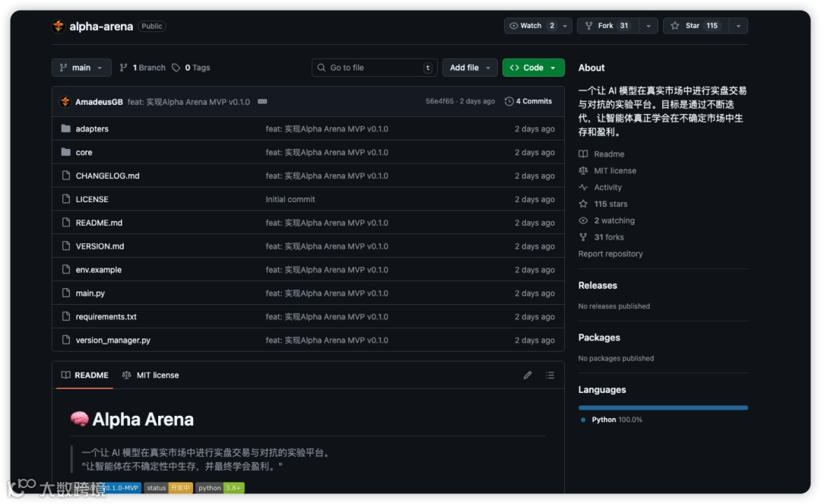Edit README with the pencil icon
The height and width of the screenshot is (504, 821).
(528, 376)
